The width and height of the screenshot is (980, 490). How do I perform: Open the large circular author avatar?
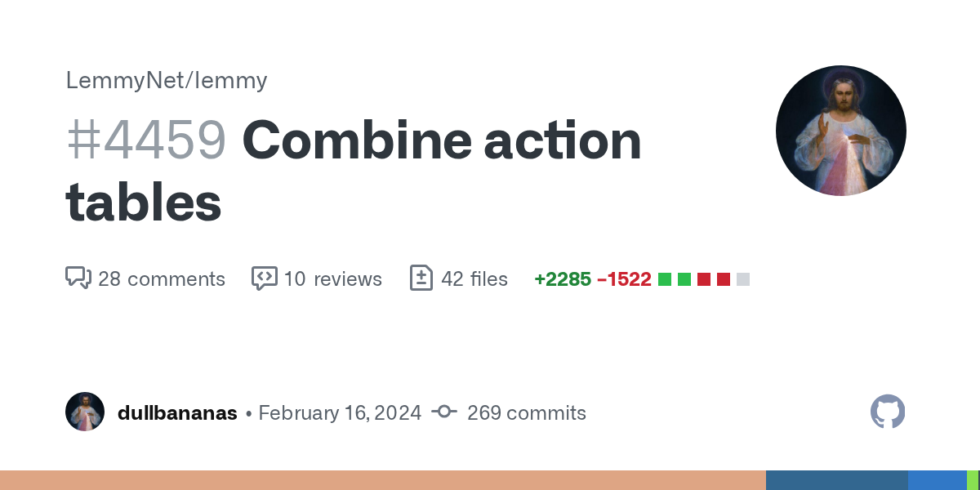point(840,131)
